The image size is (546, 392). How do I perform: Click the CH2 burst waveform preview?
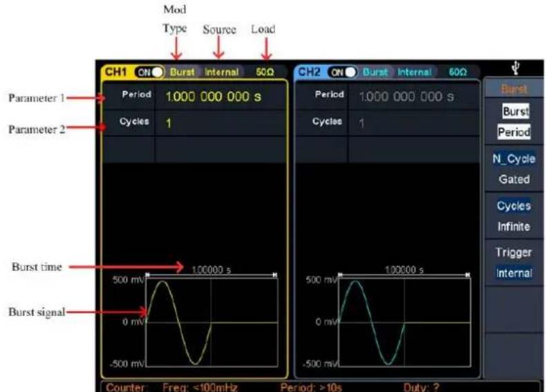[404, 322]
